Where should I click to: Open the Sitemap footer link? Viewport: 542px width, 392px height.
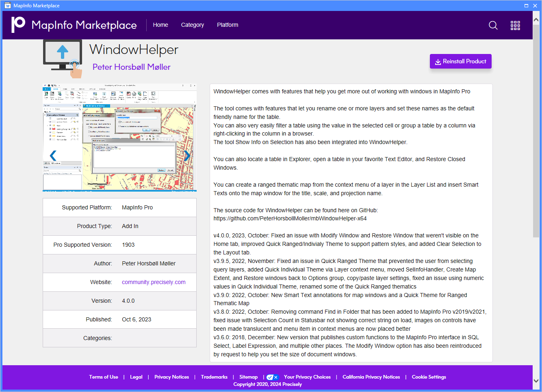pyautogui.click(x=248, y=377)
